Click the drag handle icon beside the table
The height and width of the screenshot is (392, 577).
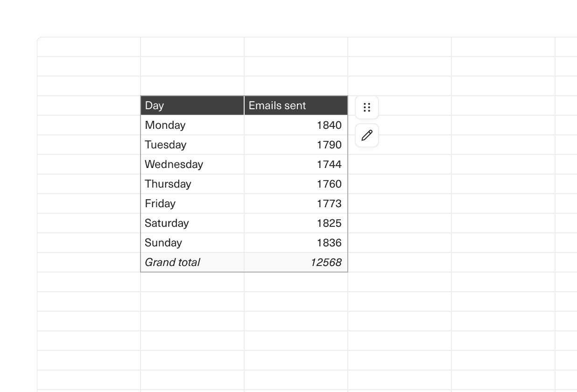pos(367,107)
